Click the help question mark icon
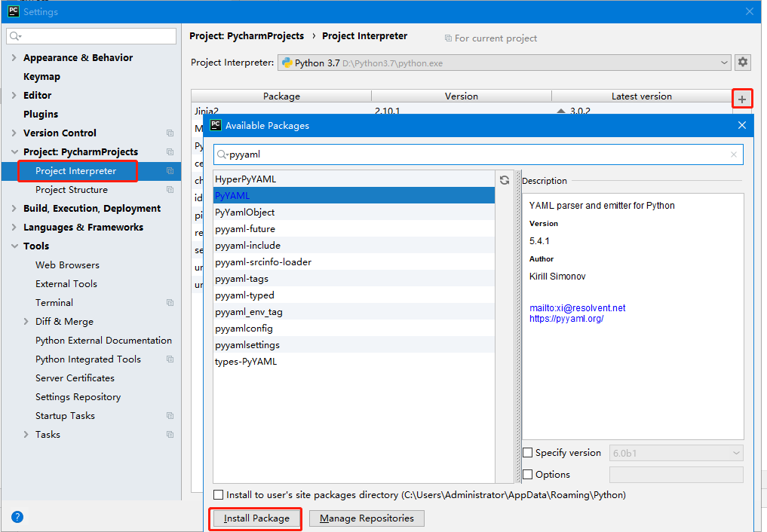 (x=17, y=517)
